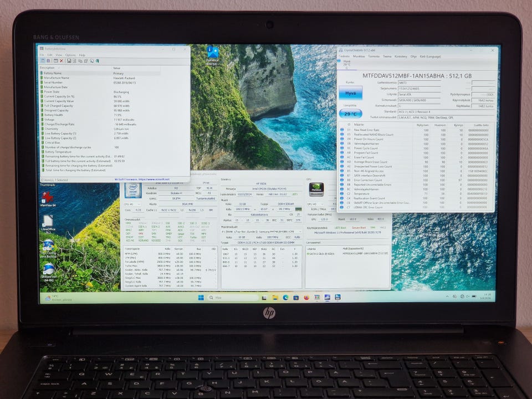This screenshot has height=399, width=532.
Task: Open the GPU #0 selector dropdown in HWiNFO
Action: [316, 204]
